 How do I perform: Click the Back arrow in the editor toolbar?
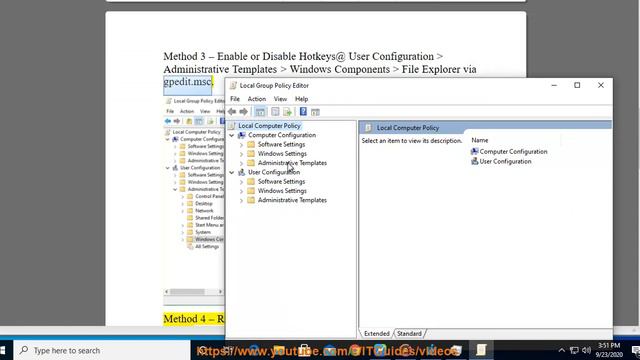[232, 112]
